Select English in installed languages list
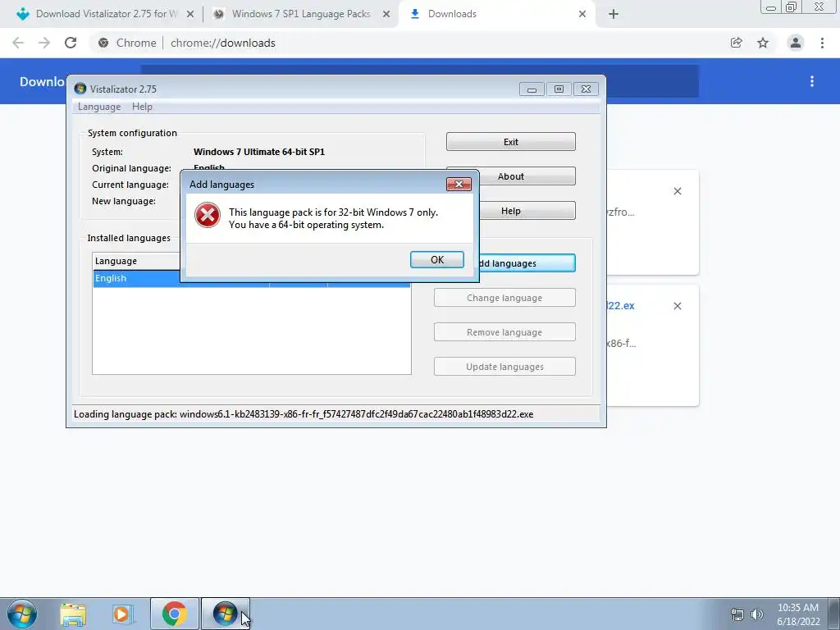The image size is (840, 630). (137, 278)
